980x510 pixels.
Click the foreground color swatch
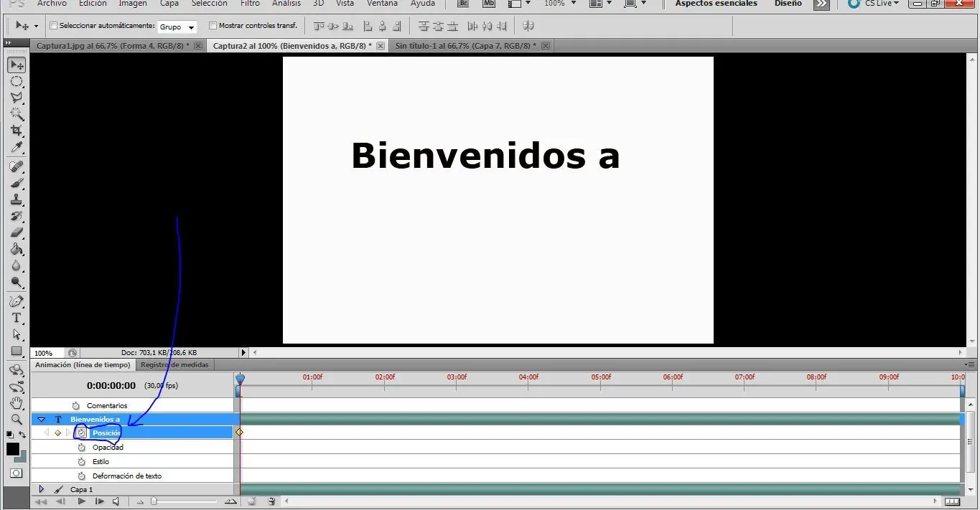(13, 449)
